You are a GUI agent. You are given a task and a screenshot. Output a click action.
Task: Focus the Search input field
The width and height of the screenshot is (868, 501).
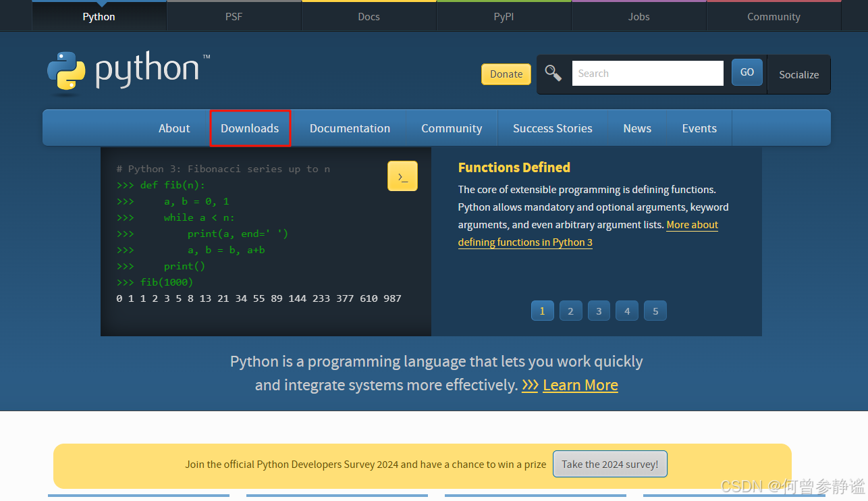(x=648, y=74)
